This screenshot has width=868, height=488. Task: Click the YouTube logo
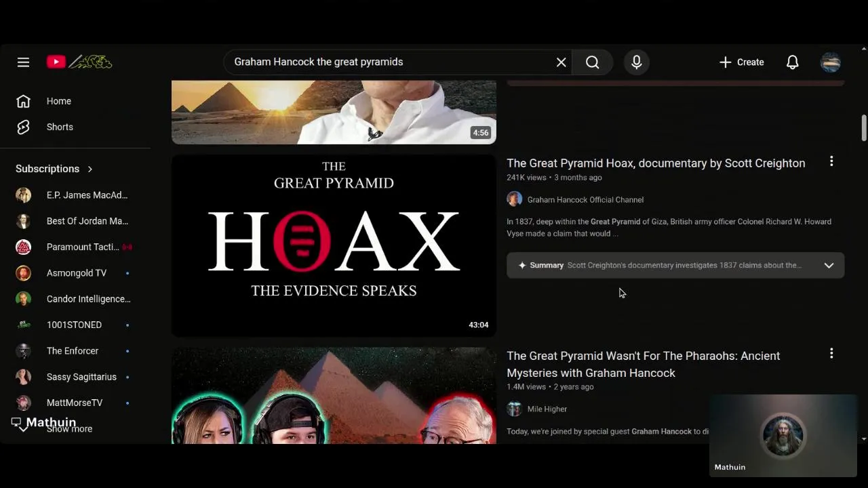point(79,62)
